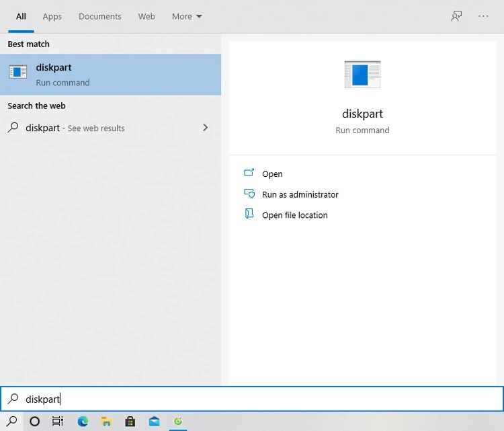The height and width of the screenshot is (431, 504).
Task: Open the three-dot options menu
Action: click(483, 16)
